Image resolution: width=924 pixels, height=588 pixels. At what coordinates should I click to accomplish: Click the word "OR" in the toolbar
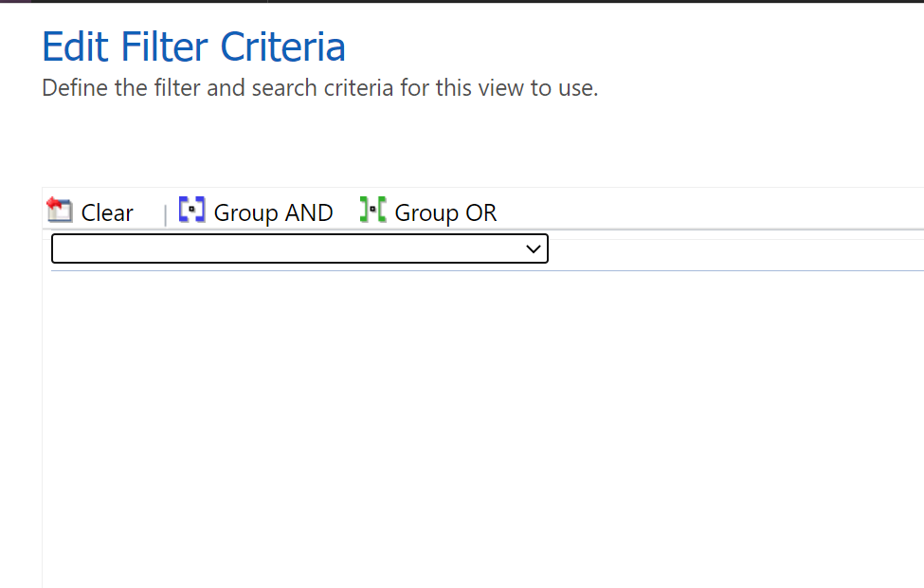480,212
